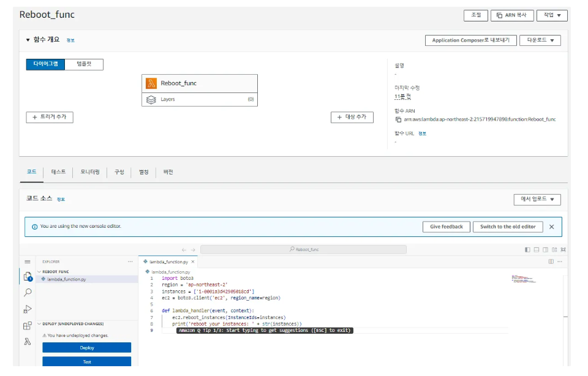Copy the function ARN with copy icon
The width and height of the screenshot is (588, 376).
[x=398, y=119]
